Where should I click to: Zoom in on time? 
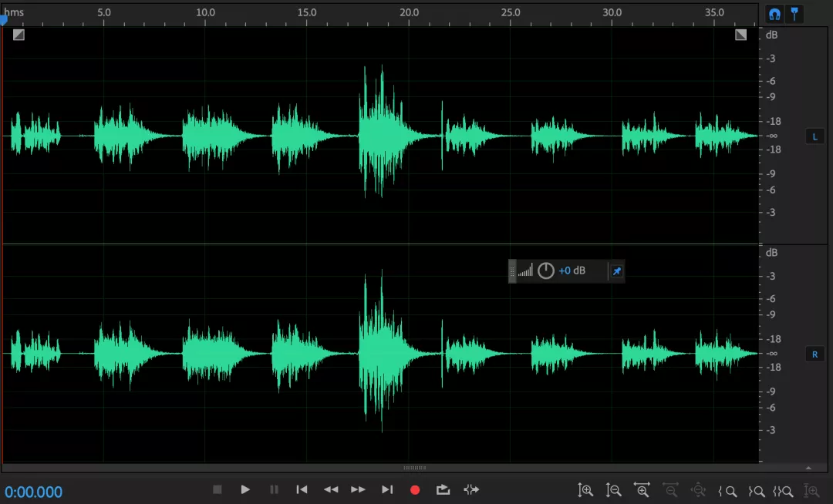point(642,490)
